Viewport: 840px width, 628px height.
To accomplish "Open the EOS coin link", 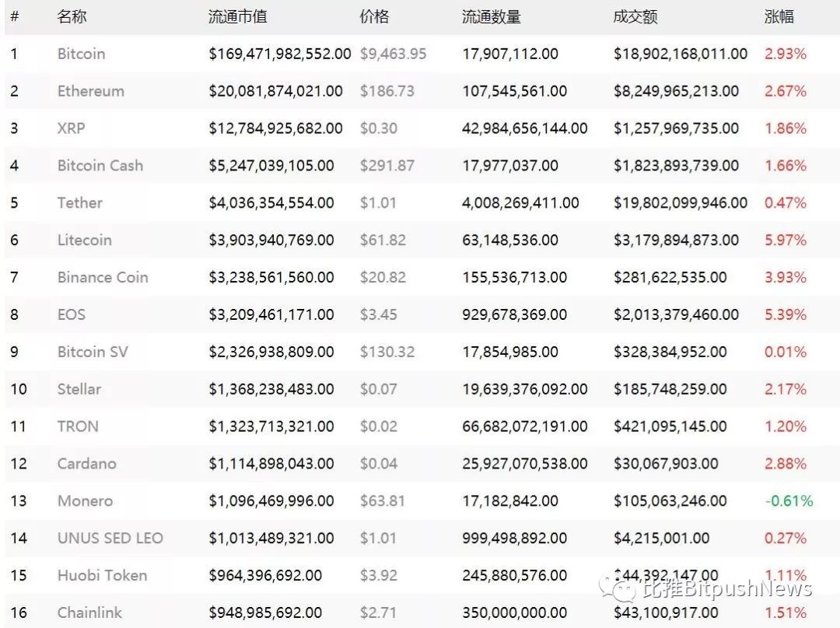I will [71, 315].
